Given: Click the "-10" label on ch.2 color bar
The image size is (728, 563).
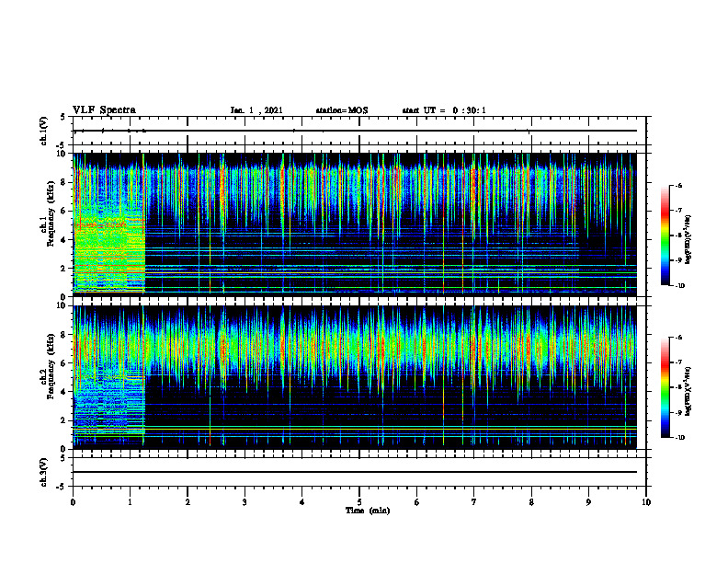Looking at the screenshot, I should click(679, 438).
